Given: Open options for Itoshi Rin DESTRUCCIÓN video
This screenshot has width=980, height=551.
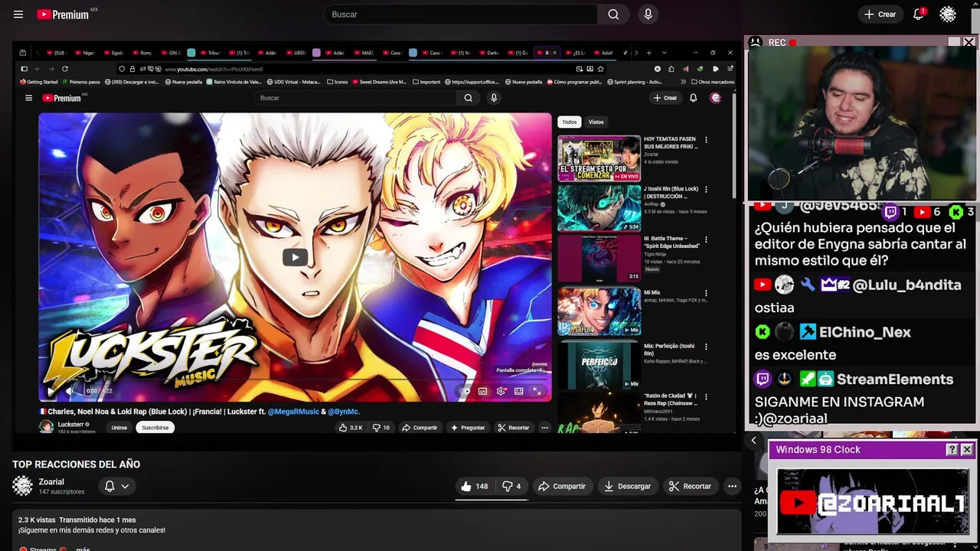Looking at the screenshot, I should 706,190.
